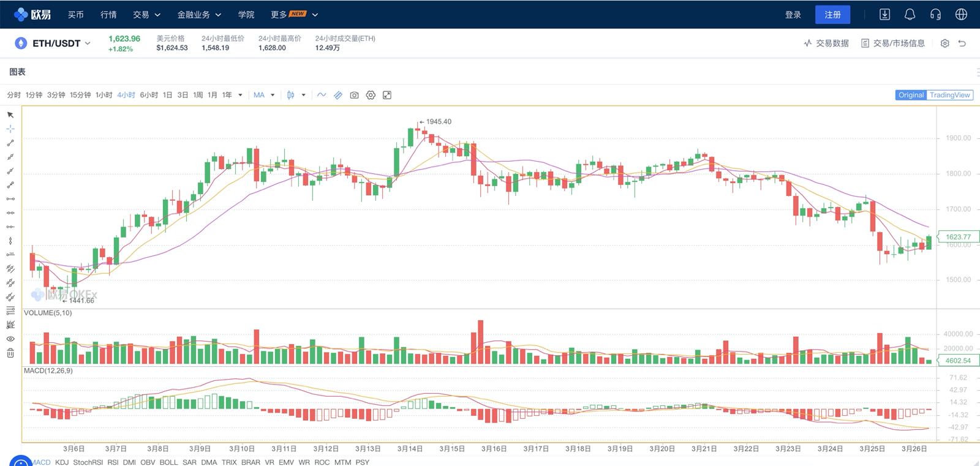Viewport: 980px width, 466px height.
Task: Click the download app icon in header
Action: [x=884, y=14]
